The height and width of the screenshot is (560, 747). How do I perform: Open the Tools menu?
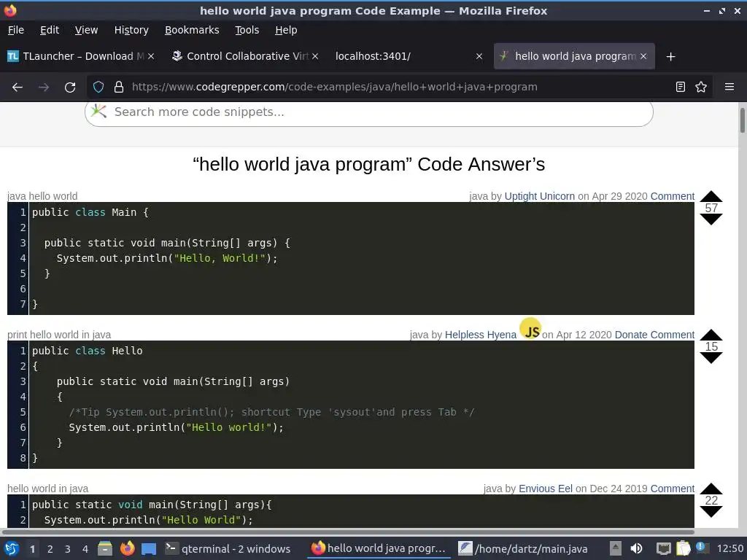pos(247,30)
